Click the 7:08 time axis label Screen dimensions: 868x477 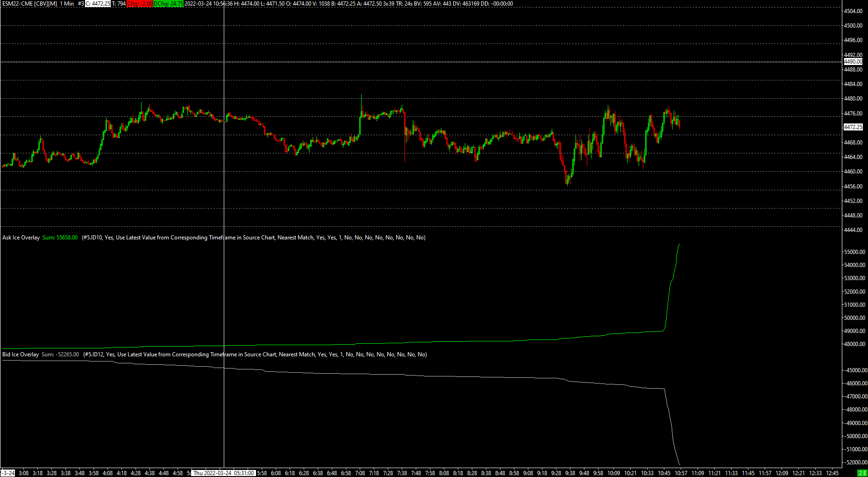pyautogui.click(x=360, y=473)
